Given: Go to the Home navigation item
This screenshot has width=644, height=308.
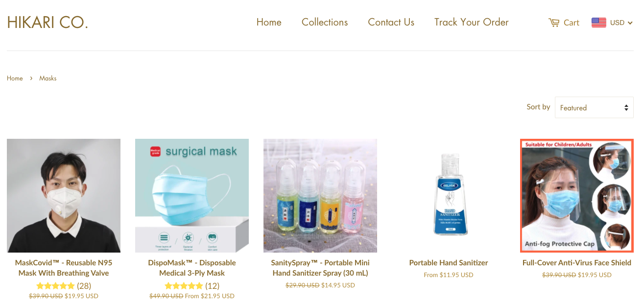Looking at the screenshot, I should (269, 22).
